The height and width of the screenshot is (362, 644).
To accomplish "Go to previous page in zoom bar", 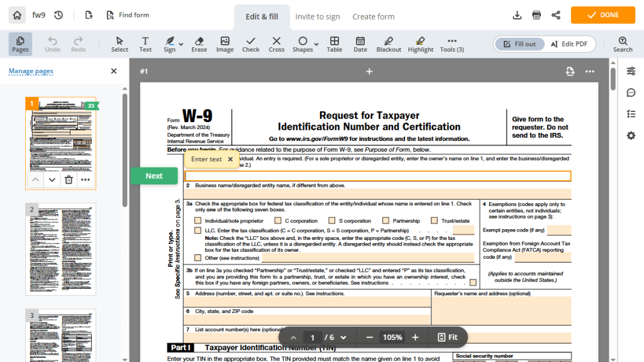I will pyautogui.click(x=293, y=337).
